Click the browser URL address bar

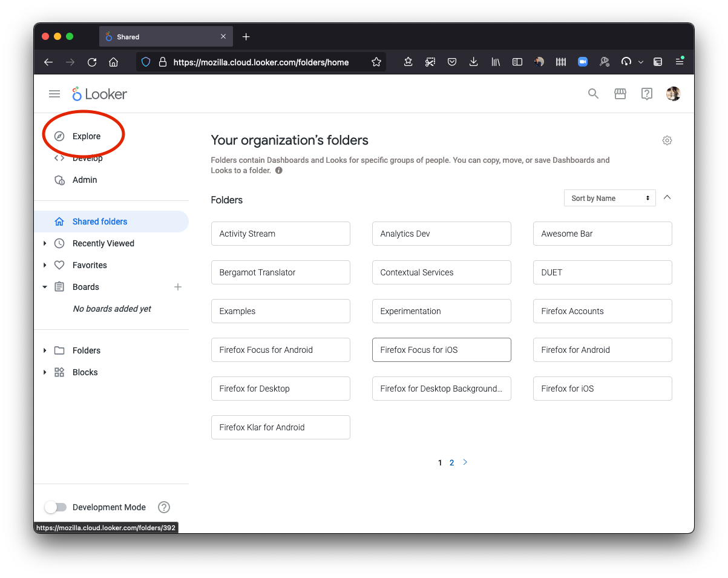(x=260, y=62)
